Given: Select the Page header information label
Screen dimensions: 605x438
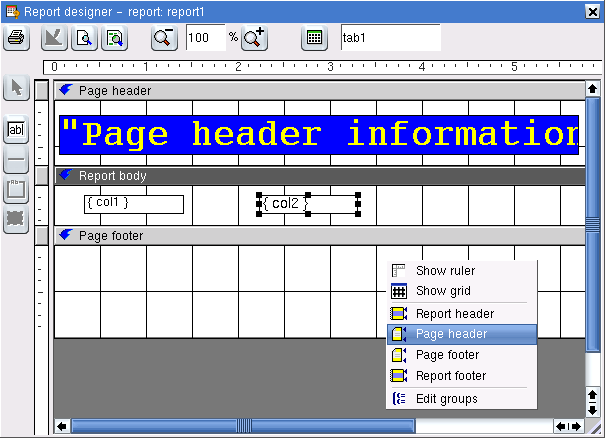Looking at the screenshot, I should (320, 134).
